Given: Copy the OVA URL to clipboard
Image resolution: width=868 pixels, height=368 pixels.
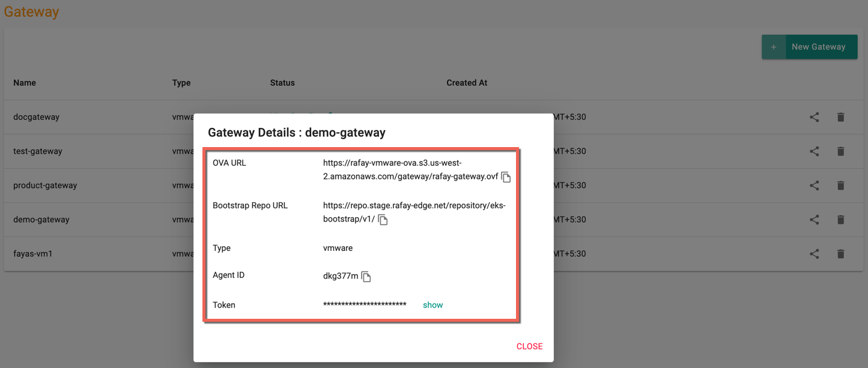Looking at the screenshot, I should tap(506, 177).
